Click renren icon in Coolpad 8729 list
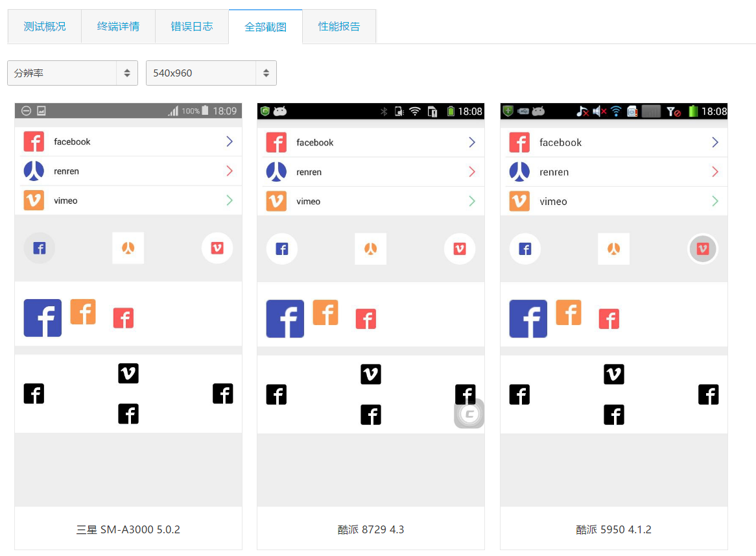This screenshot has height=556, width=756. (x=276, y=172)
